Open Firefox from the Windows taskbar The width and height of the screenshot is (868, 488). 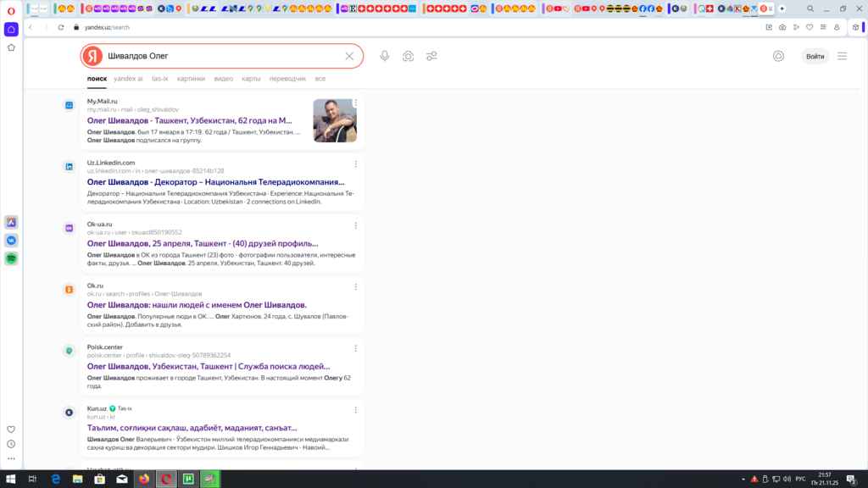[x=143, y=479]
